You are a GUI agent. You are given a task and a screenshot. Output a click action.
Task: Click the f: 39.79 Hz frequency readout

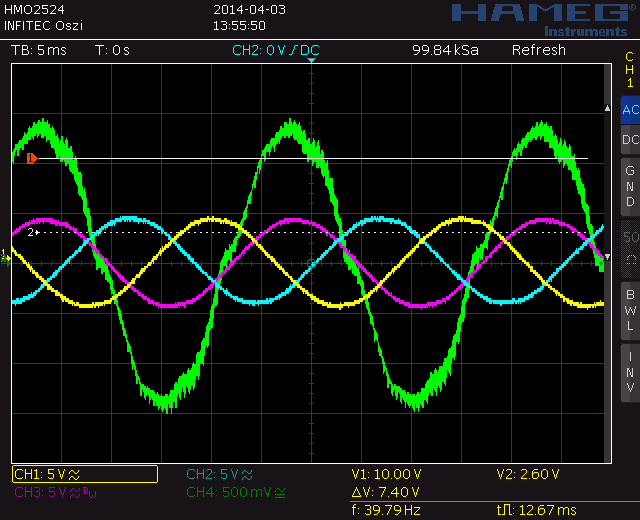pyautogui.click(x=386, y=510)
